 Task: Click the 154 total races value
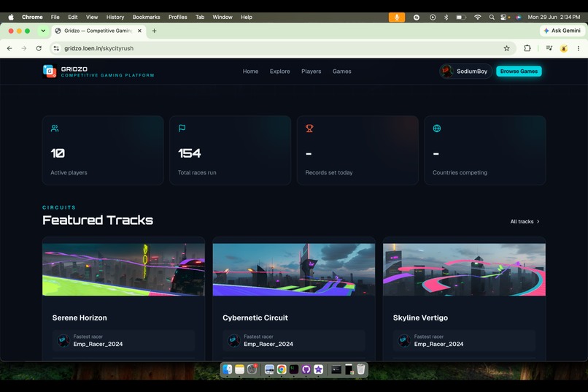tap(190, 153)
